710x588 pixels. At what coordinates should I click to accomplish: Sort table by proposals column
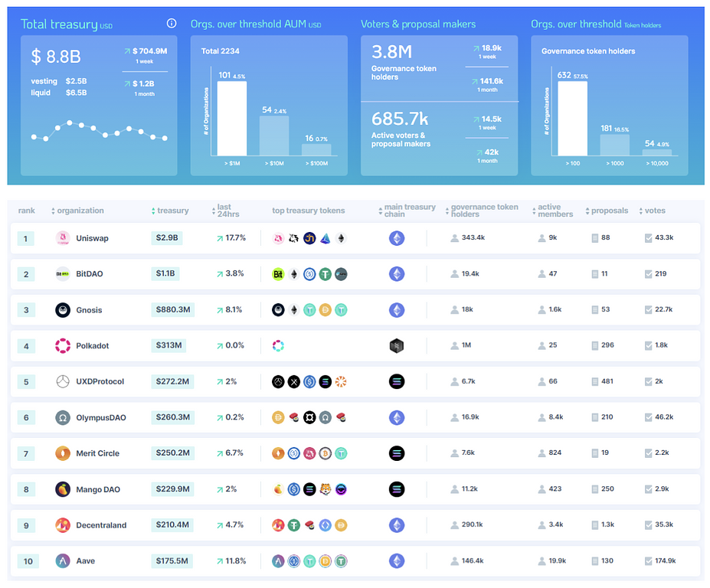pos(610,211)
